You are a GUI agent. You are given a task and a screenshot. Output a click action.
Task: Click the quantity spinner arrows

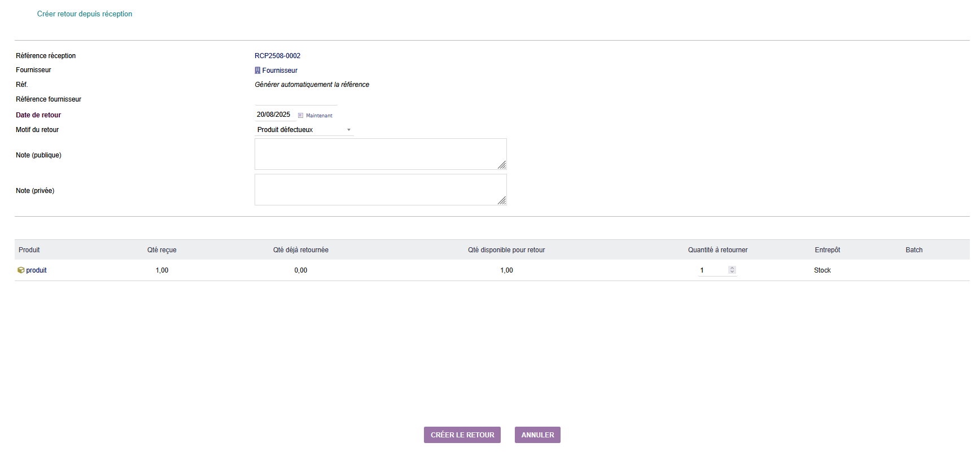pos(732,270)
